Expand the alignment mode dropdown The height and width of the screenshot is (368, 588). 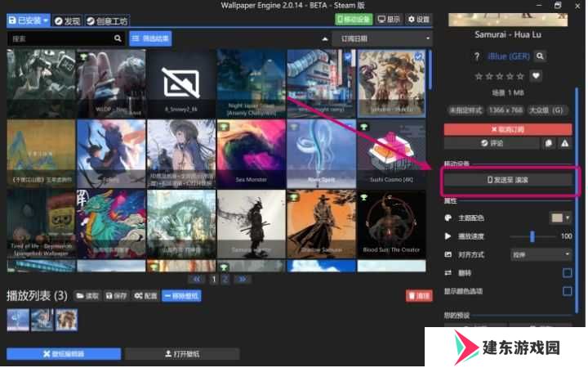click(541, 255)
